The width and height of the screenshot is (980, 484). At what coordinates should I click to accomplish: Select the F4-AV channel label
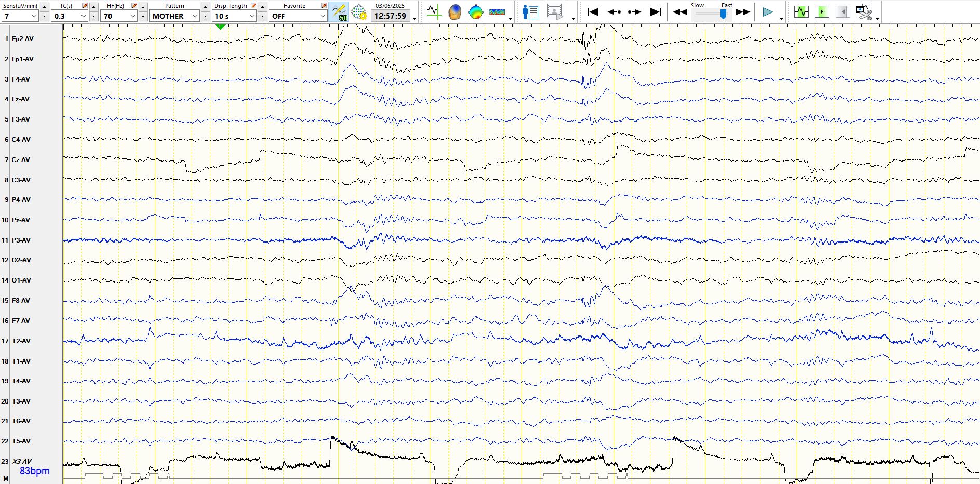coord(21,79)
